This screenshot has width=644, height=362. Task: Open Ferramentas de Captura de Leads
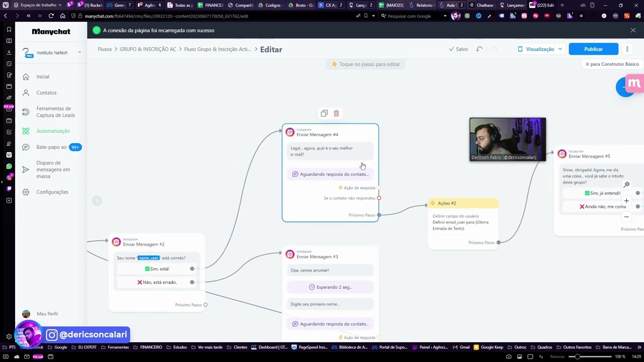click(x=55, y=112)
